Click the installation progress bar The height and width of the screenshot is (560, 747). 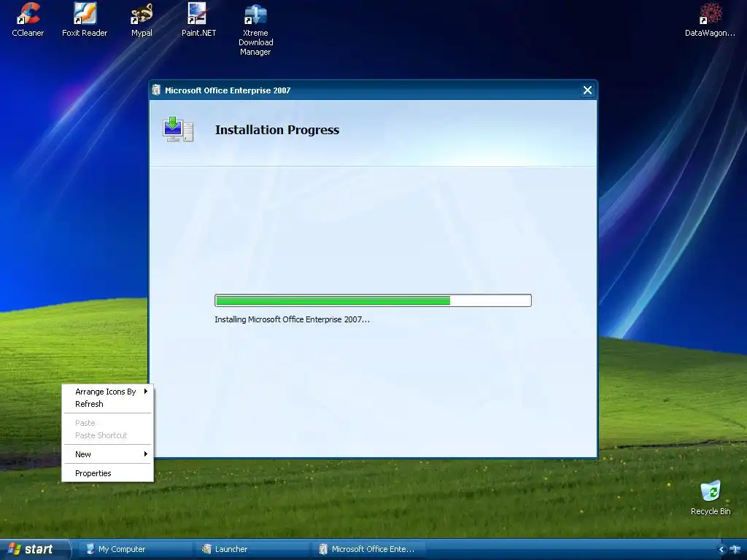(373, 300)
